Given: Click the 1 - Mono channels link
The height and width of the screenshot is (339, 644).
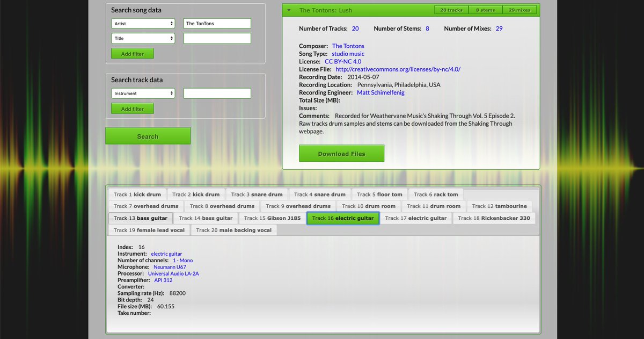Looking at the screenshot, I should pos(182,261).
